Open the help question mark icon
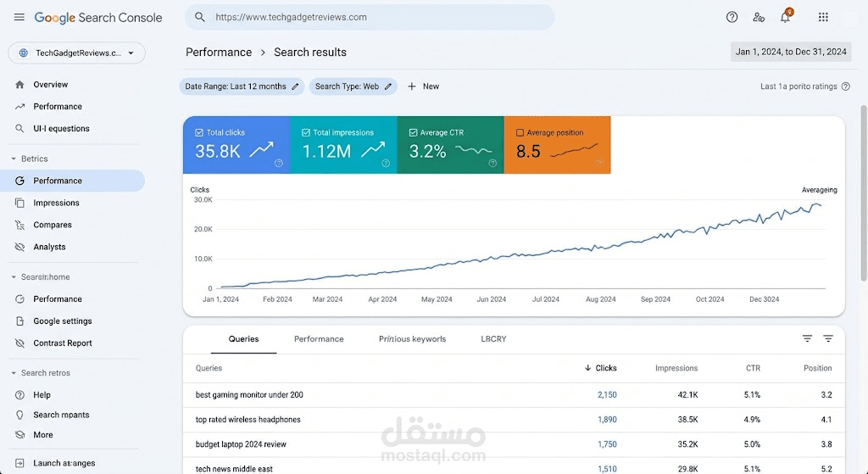The width and height of the screenshot is (868, 474). click(x=732, y=17)
